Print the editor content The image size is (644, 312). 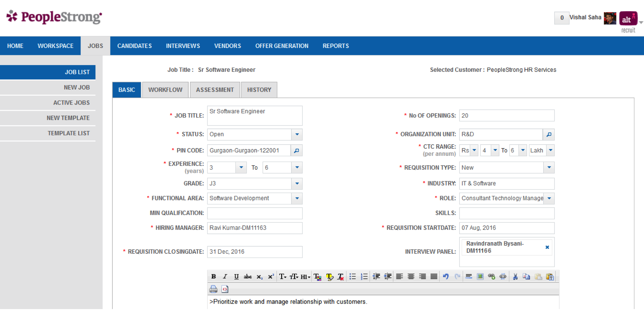[x=213, y=289]
